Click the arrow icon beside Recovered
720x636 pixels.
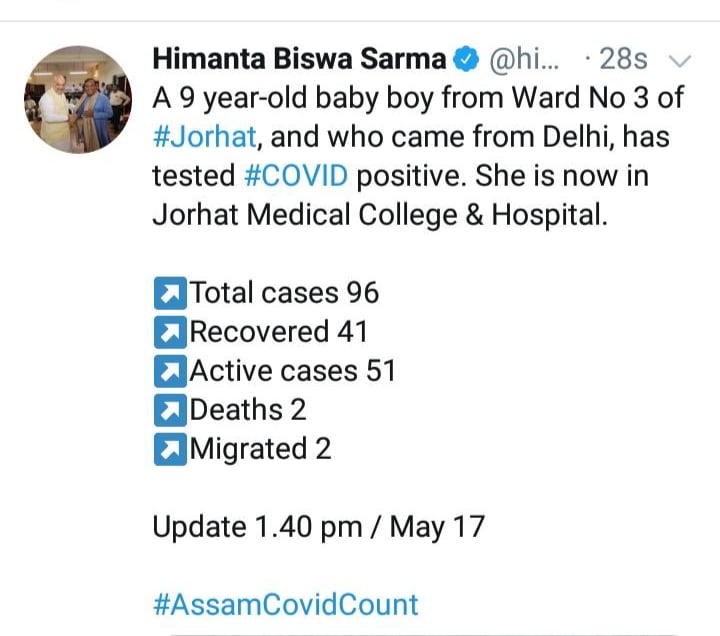coord(170,332)
